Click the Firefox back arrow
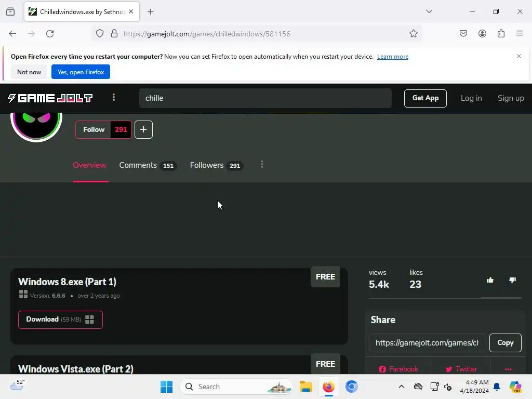This screenshot has height=399, width=532. coord(12,34)
